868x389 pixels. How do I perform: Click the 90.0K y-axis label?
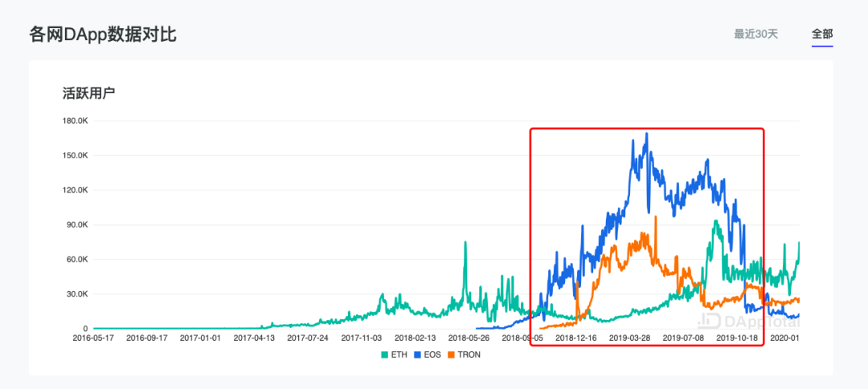click(x=77, y=225)
